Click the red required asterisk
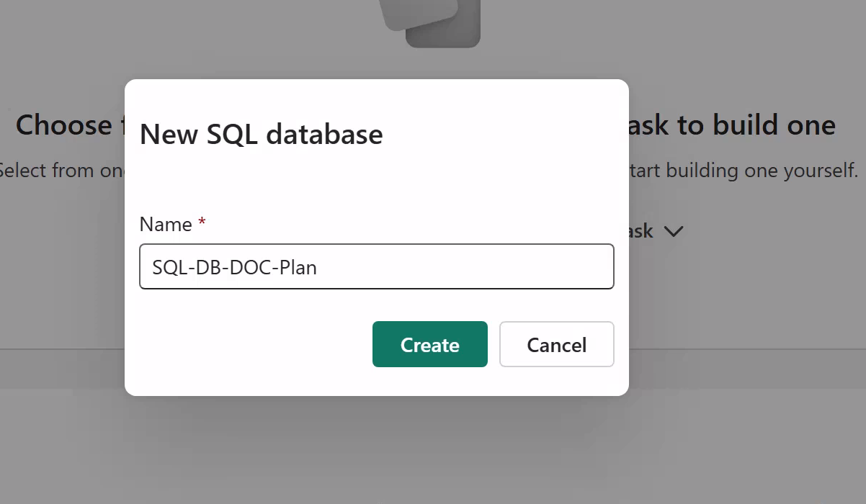Screen dimensions: 866x504 pos(202,223)
